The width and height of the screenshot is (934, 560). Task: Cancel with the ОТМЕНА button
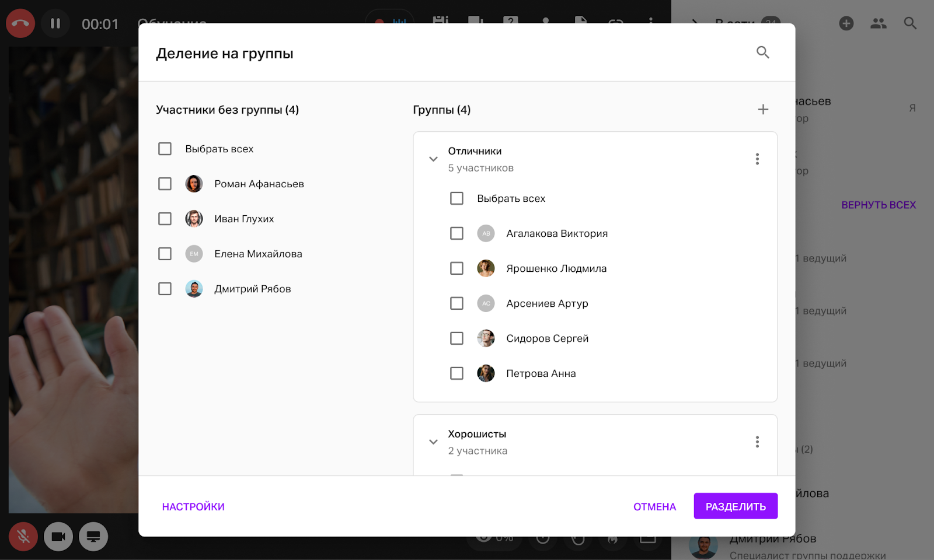click(654, 507)
